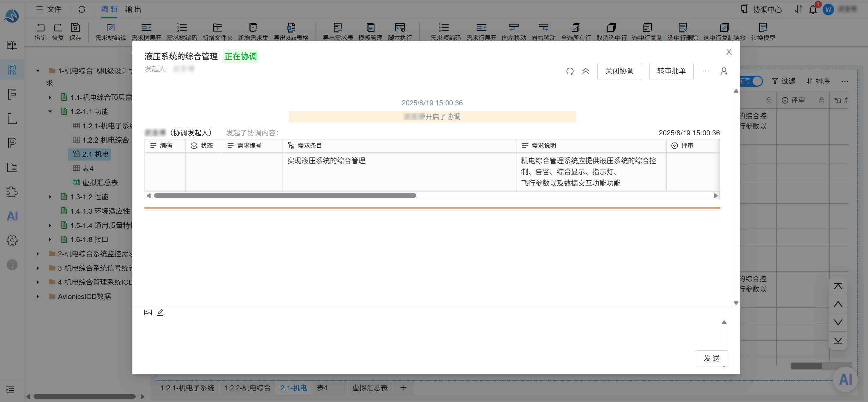The width and height of the screenshot is (868, 402).
Task: Click 向左移动 toolbar icon
Action: (x=514, y=28)
